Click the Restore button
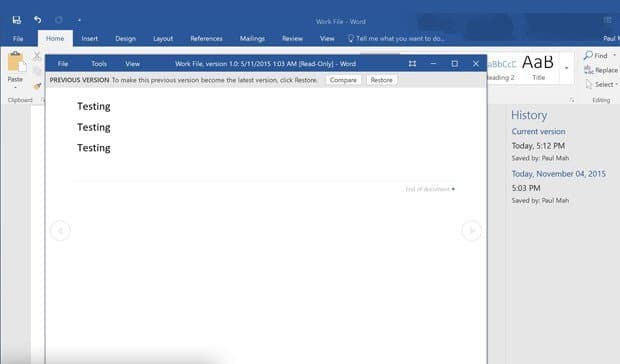Image resolution: width=620 pixels, height=364 pixels. [382, 80]
